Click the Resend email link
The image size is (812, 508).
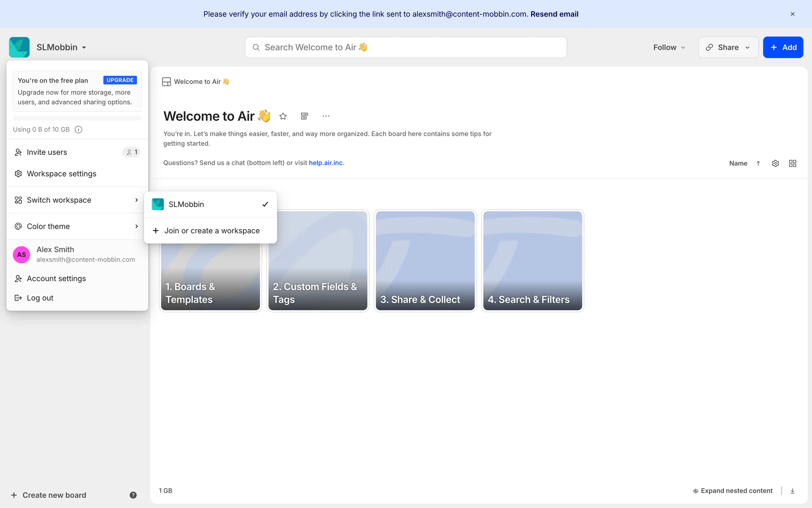tap(554, 14)
